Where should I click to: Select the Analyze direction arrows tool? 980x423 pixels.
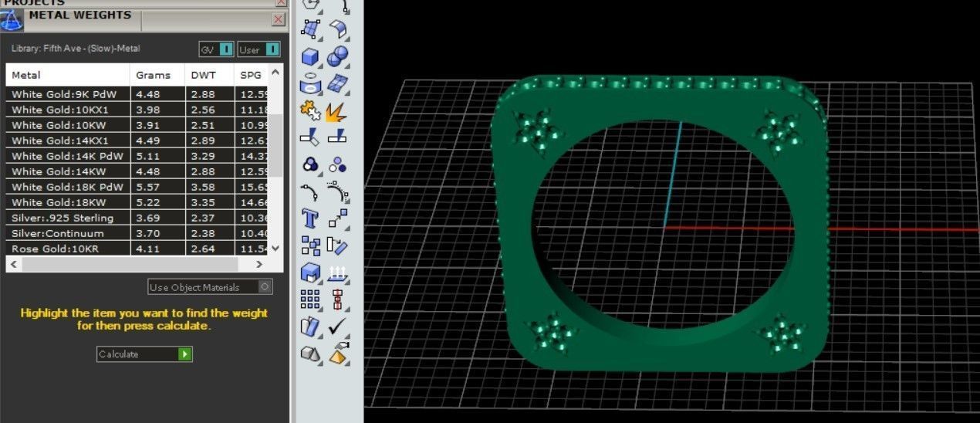pyautogui.click(x=337, y=272)
